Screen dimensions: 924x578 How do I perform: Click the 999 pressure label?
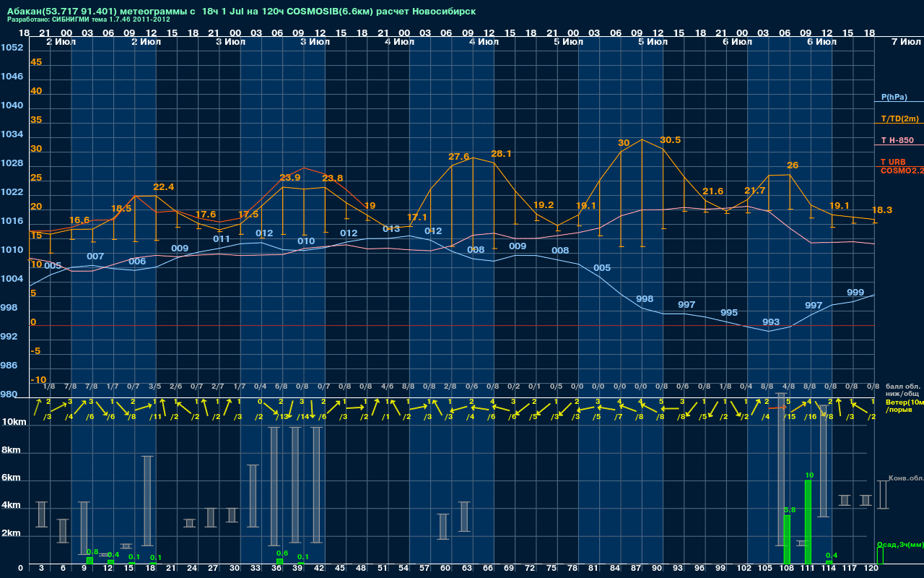click(x=855, y=293)
